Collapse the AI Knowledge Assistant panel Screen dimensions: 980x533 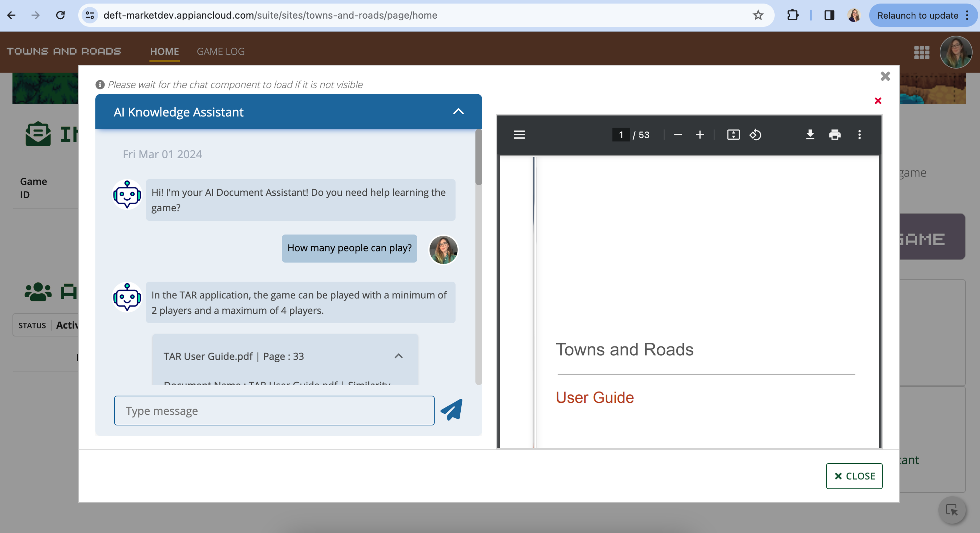click(458, 112)
